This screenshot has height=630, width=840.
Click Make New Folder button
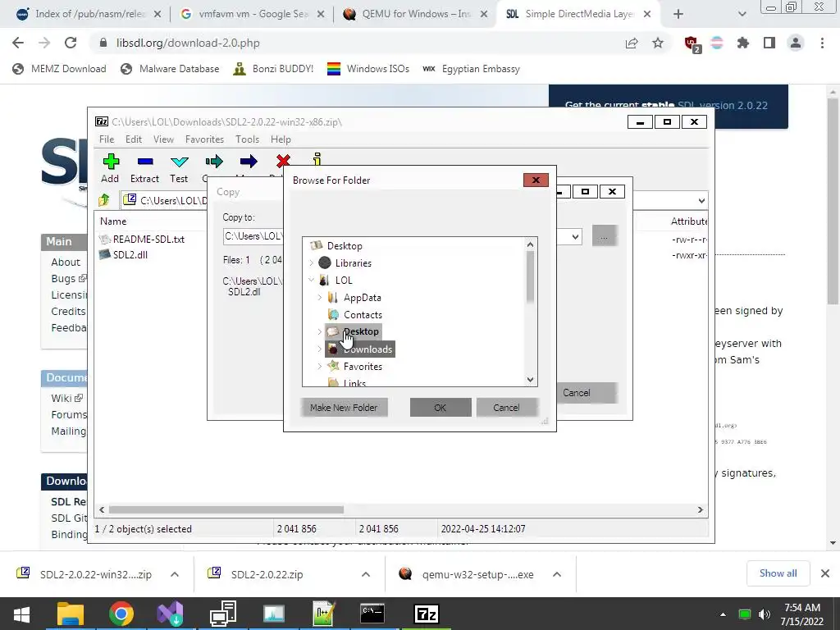(344, 408)
